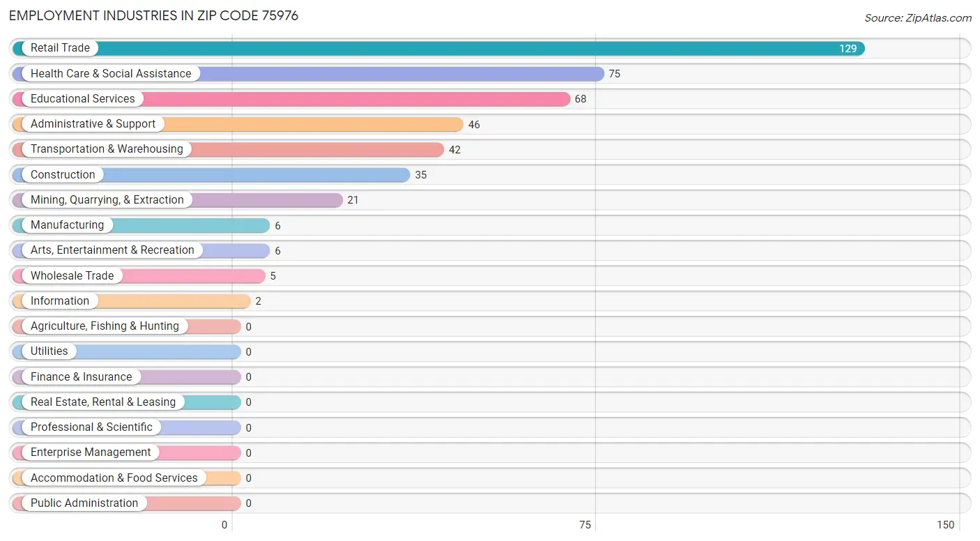Select the Accommodation & Food Services label
980x541 pixels.
(114, 478)
